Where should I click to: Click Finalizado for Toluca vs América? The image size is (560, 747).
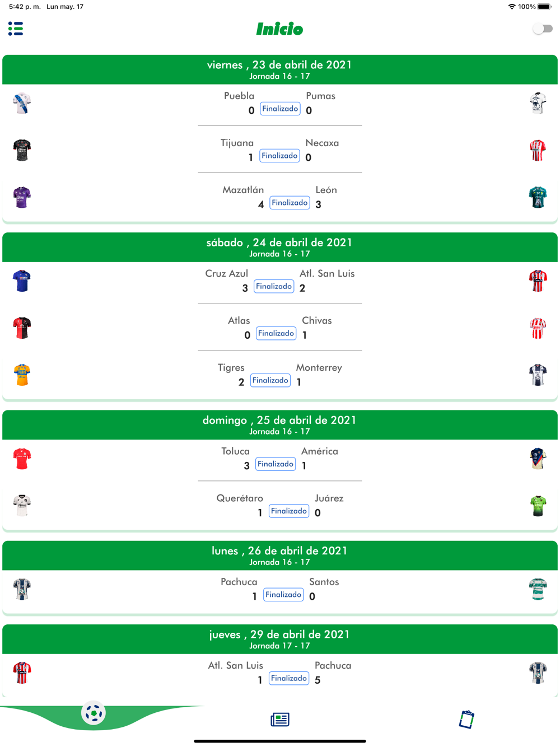(x=276, y=464)
